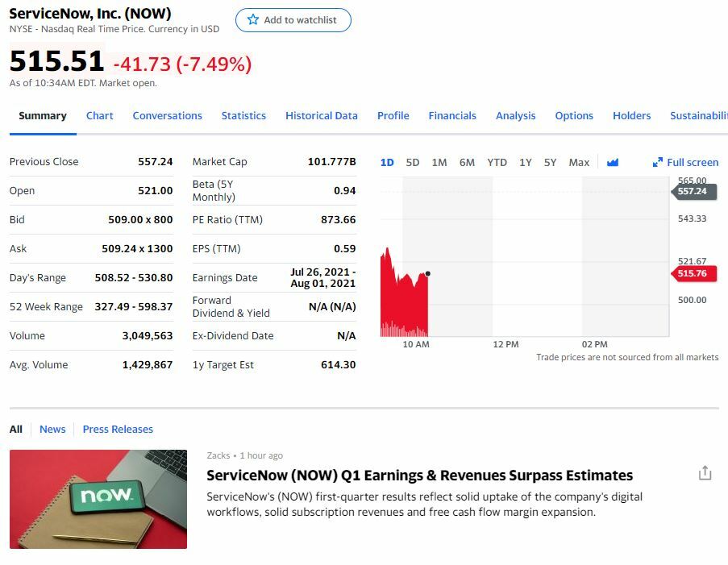Go to the Statistics tab
This screenshot has width=728, height=565.
pyautogui.click(x=243, y=115)
